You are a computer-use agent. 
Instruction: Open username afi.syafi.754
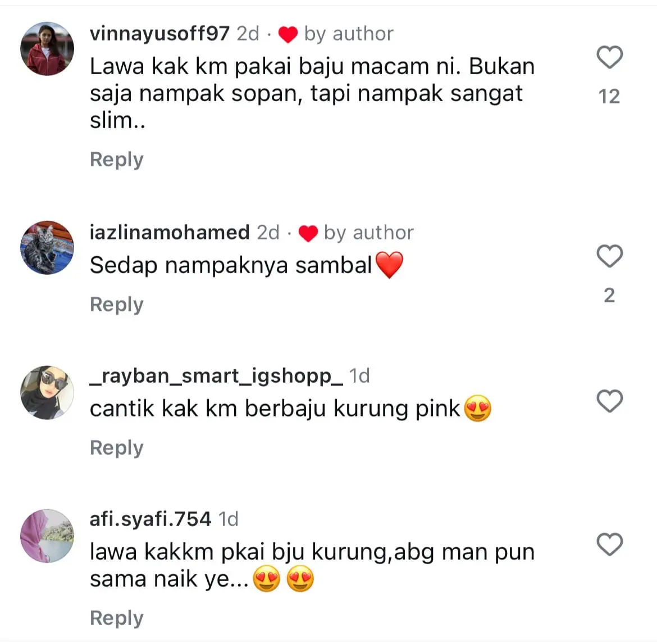(150, 519)
